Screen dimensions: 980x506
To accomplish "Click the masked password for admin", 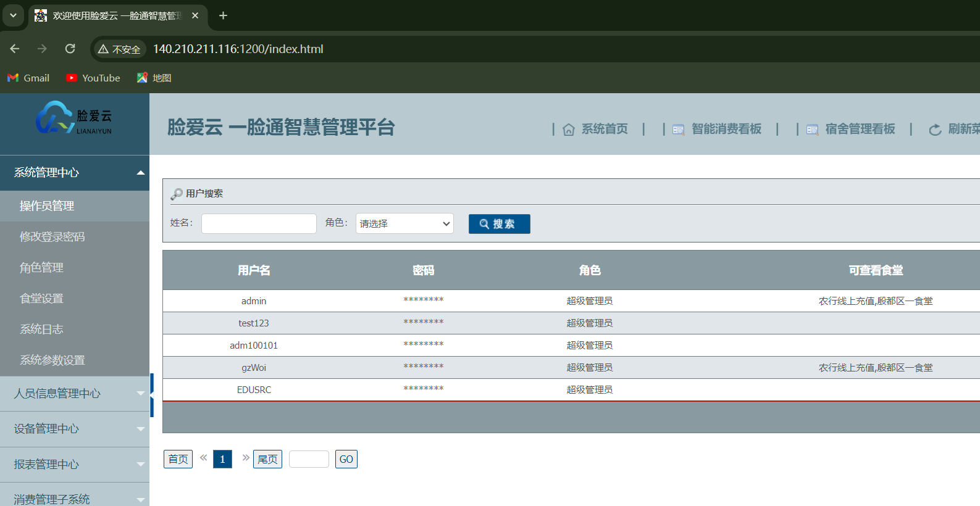I will 424,301.
